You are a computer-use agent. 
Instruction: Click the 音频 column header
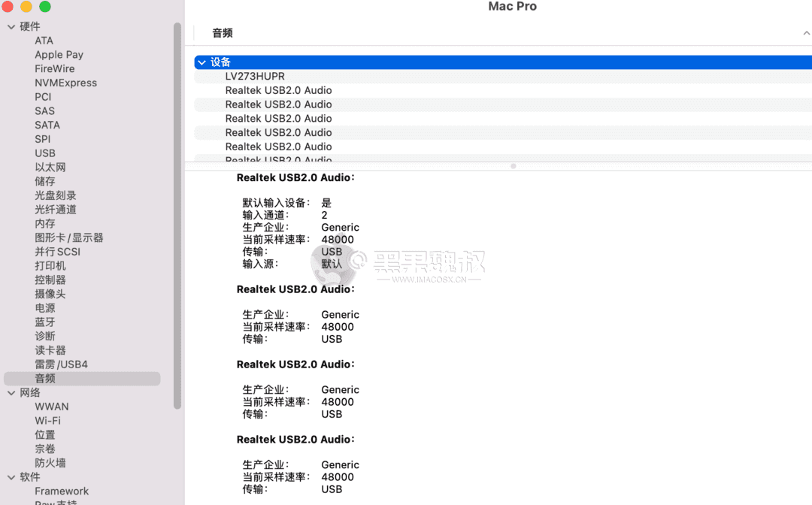coord(223,33)
